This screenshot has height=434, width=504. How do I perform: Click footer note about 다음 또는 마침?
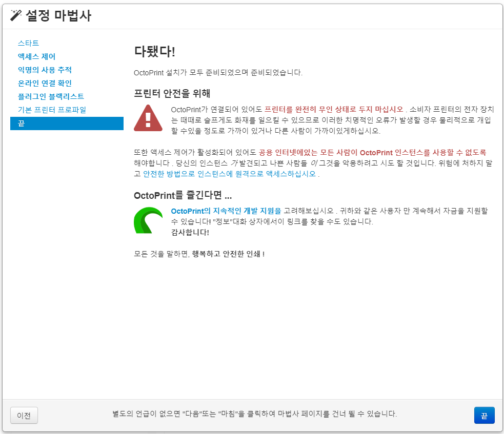[x=255, y=414]
